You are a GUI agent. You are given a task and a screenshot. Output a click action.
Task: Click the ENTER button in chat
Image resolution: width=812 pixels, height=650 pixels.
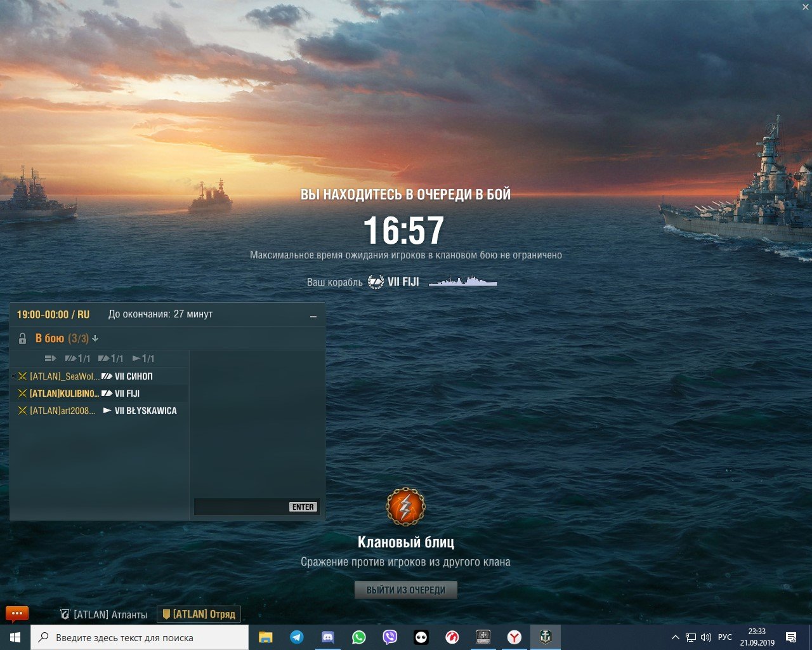(x=303, y=507)
